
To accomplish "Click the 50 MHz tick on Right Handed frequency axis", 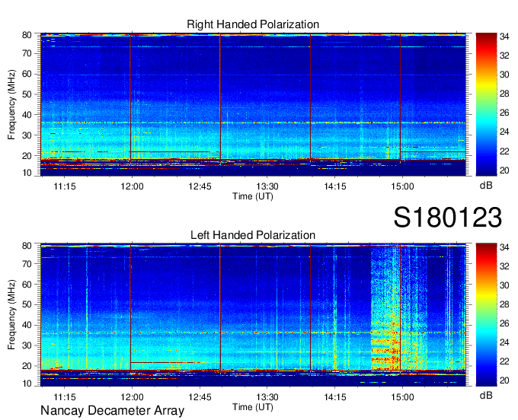I will (x=27, y=94).
